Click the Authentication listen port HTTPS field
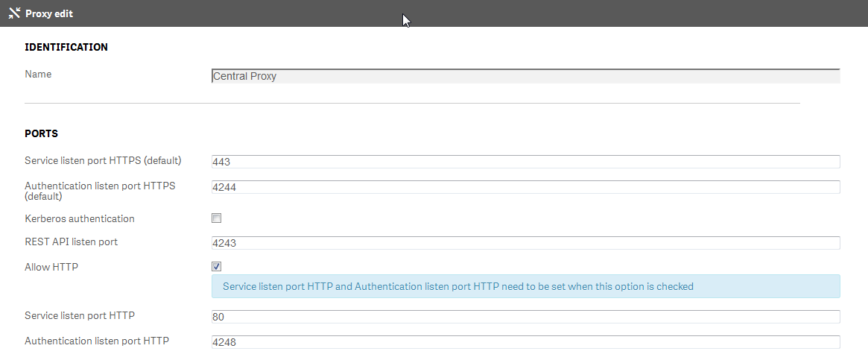Screen dimensions: 868x360 pos(525,187)
